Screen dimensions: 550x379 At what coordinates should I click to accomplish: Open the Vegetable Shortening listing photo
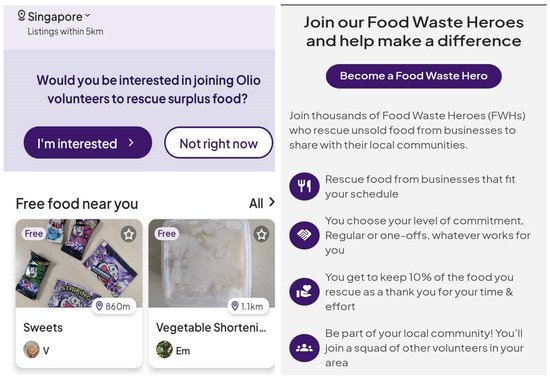[212, 263]
